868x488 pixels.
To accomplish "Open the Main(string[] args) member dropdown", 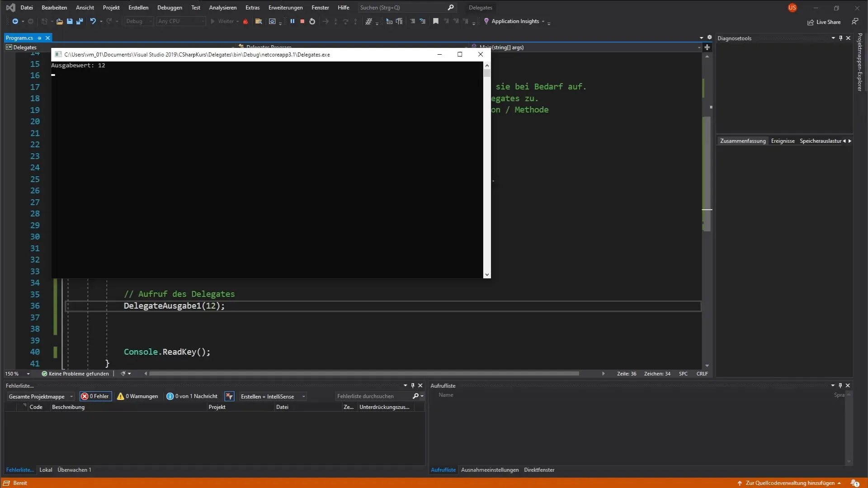I will (x=586, y=47).
